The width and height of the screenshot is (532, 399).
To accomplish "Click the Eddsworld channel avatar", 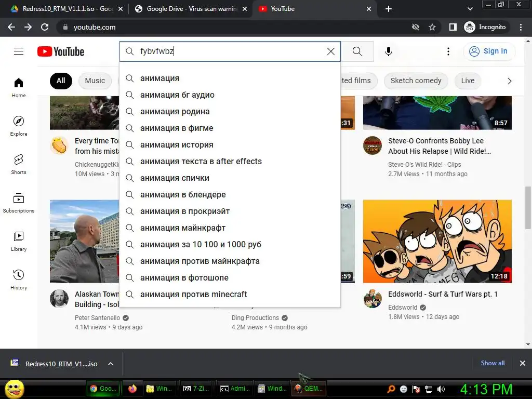I will [x=373, y=299].
